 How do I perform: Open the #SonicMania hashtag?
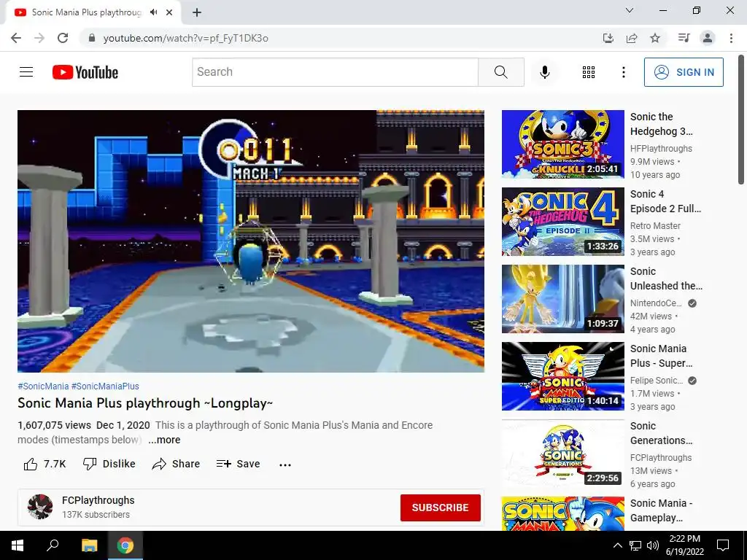(x=43, y=386)
